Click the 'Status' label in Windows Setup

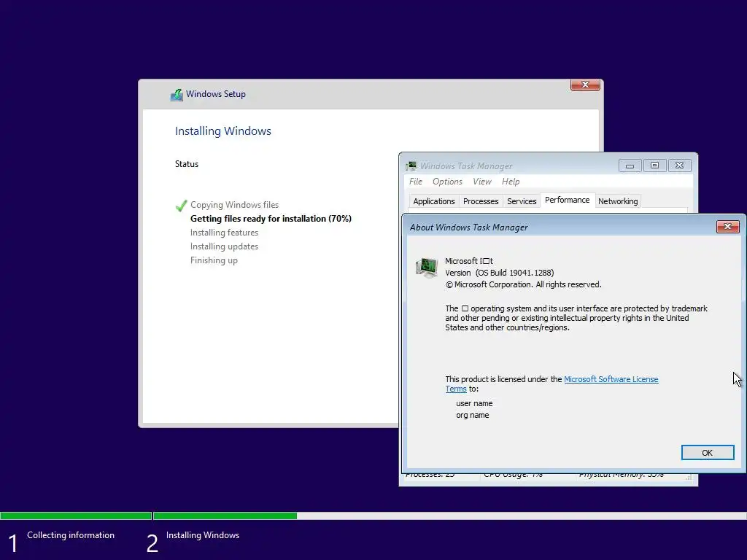coord(186,164)
